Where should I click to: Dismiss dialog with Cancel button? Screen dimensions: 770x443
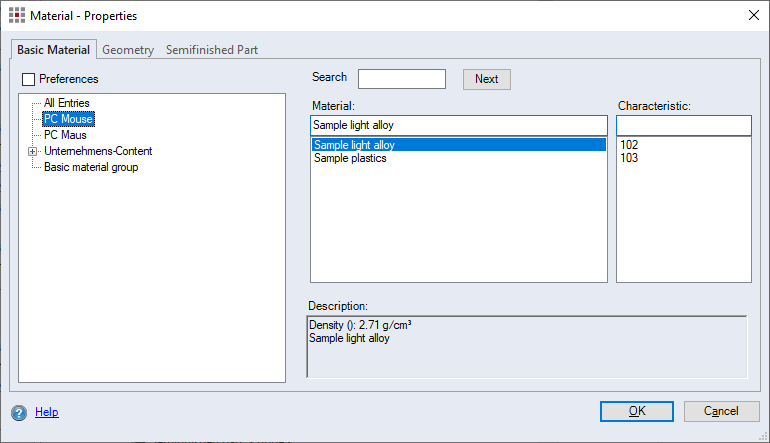pos(721,411)
